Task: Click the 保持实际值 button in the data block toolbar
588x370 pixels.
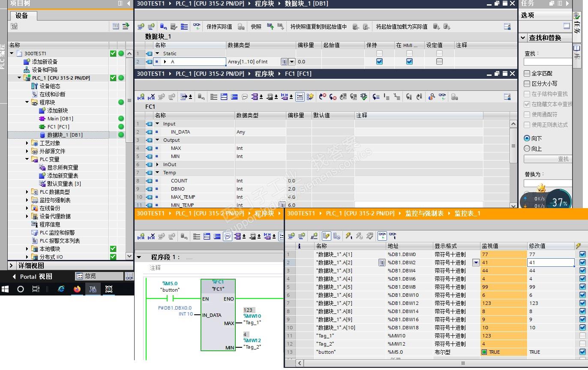Action: [x=219, y=27]
